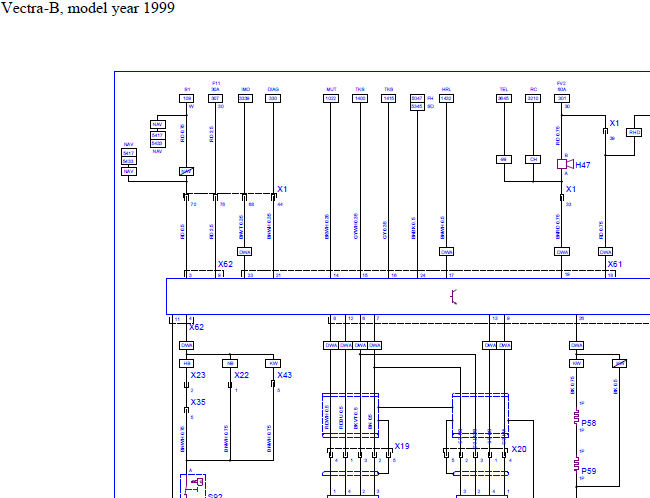The height and width of the screenshot is (498, 650).
Task: Select the 5047 reference box labeled RH
Action: [x=417, y=98]
